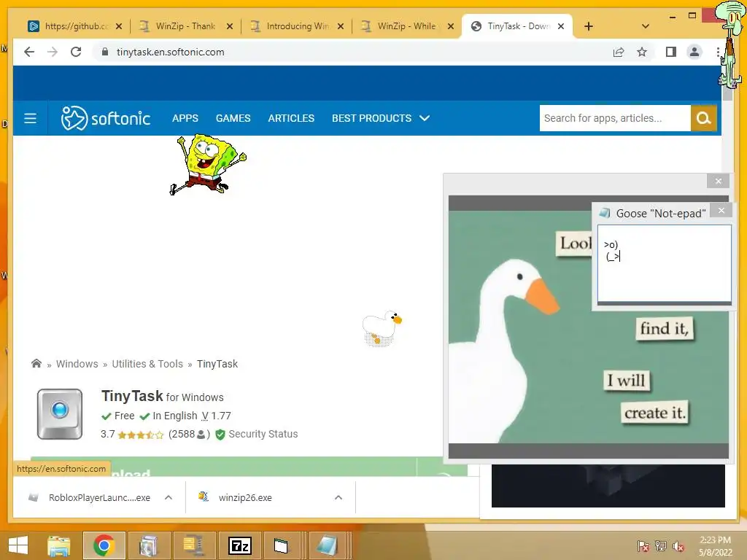Click the Chrome taskbar icon

tap(104, 545)
